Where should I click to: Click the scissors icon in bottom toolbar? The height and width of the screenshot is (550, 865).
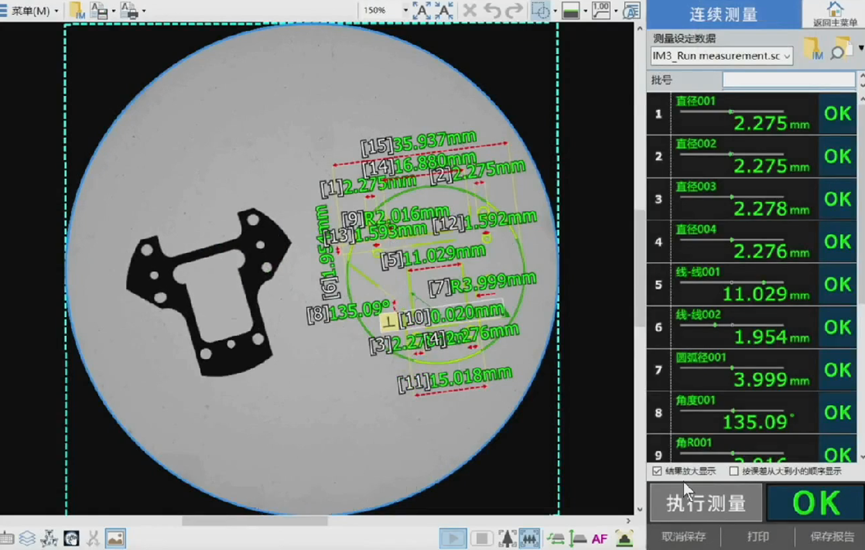click(93, 539)
